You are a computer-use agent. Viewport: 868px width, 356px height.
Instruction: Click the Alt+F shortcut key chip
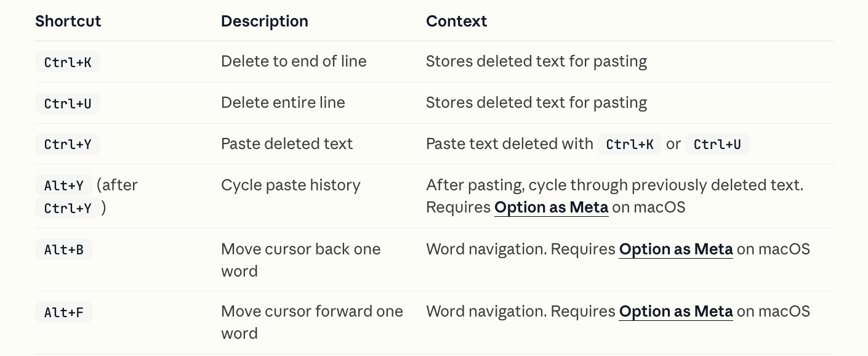(64, 313)
